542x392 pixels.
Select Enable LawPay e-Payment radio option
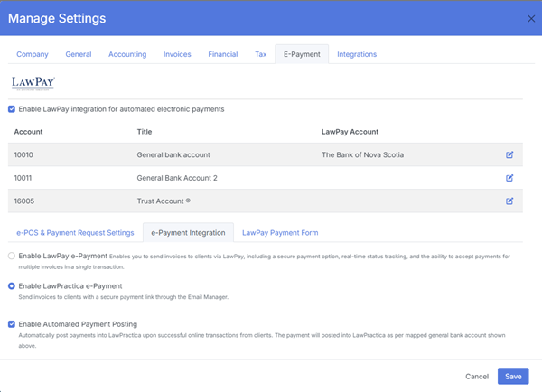[12, 257]
